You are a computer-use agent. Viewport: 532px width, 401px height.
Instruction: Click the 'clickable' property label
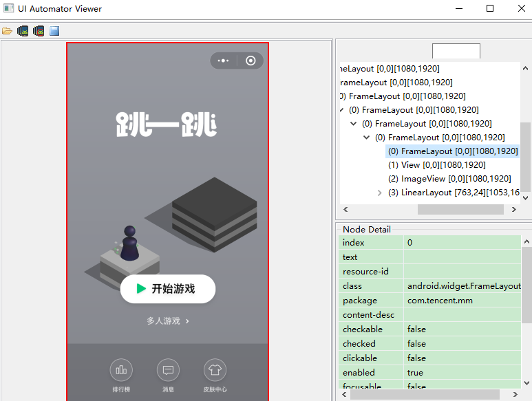360,358
